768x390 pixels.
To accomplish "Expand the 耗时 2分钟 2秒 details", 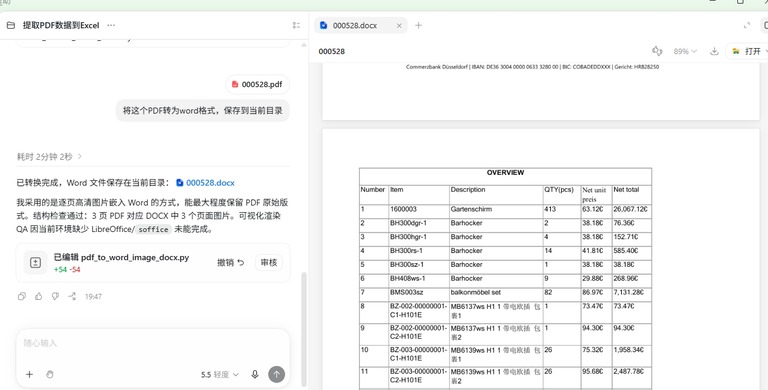I will (x=49, y=157).
